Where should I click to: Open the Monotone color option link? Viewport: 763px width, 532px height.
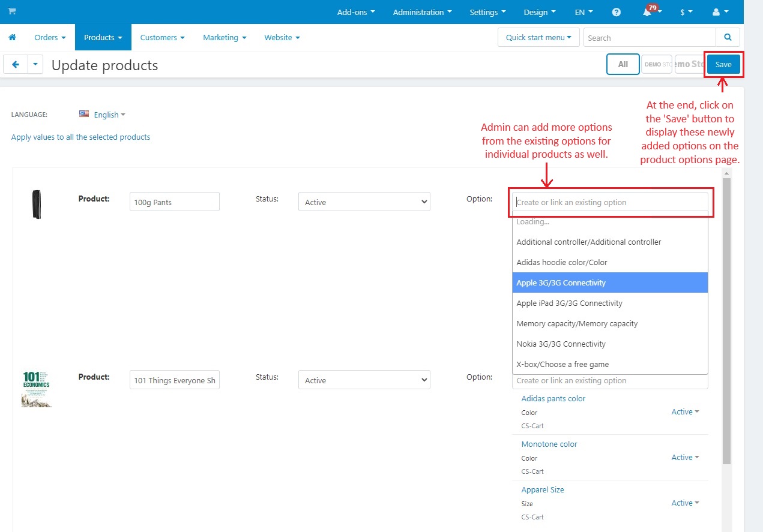[x=549, y=444]
